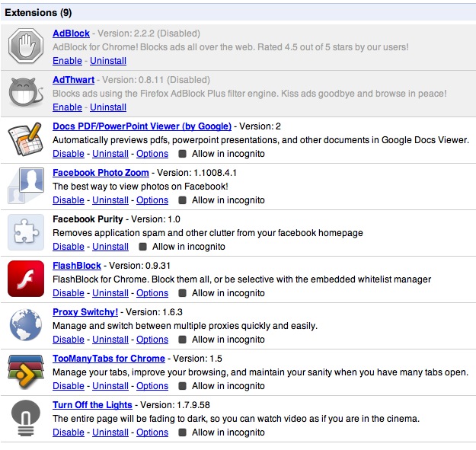Uninstall the AdThwart extension
The image size is (476, 450).
(x=109, y=107)
